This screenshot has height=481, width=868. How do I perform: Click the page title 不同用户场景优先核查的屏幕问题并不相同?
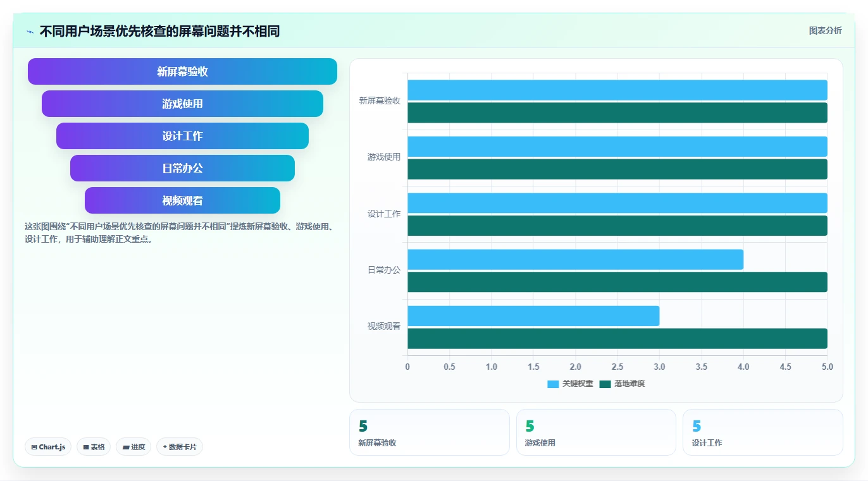[159, 31]
